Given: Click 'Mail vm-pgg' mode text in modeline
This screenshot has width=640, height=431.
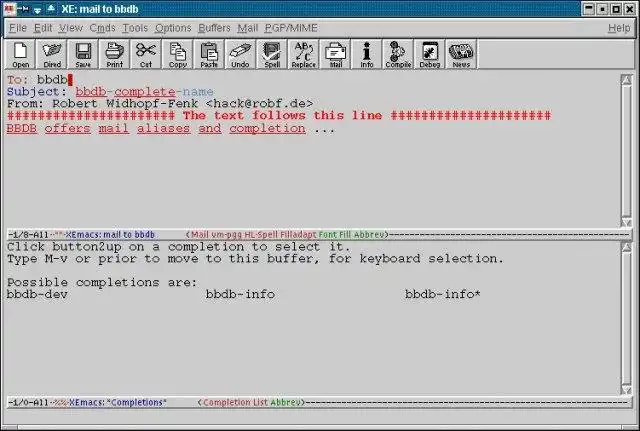Looking at the screenshot, I should click(217, 235).
